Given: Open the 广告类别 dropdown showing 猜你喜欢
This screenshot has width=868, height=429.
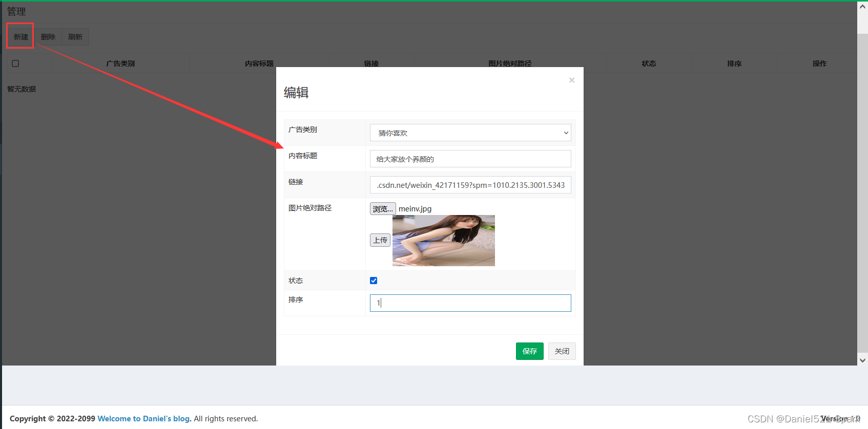Looking at the screenshot, I should tap(470, 133).
